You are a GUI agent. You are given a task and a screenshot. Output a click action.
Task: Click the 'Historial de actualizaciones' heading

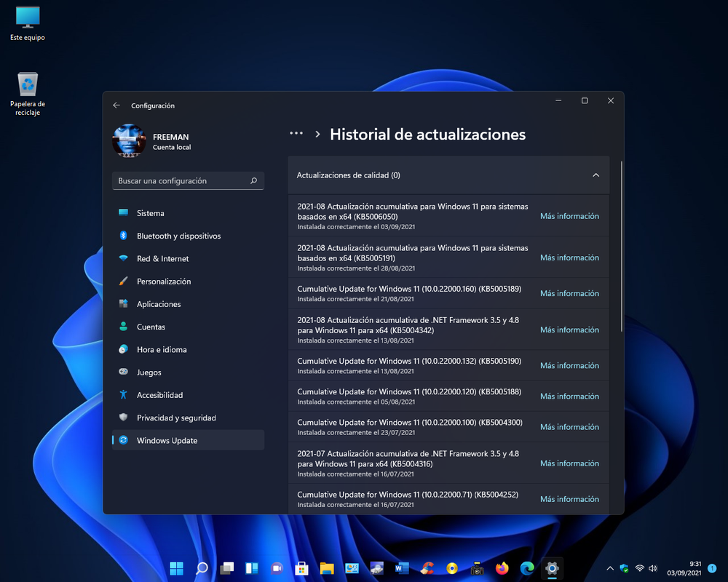coord(427,134)
